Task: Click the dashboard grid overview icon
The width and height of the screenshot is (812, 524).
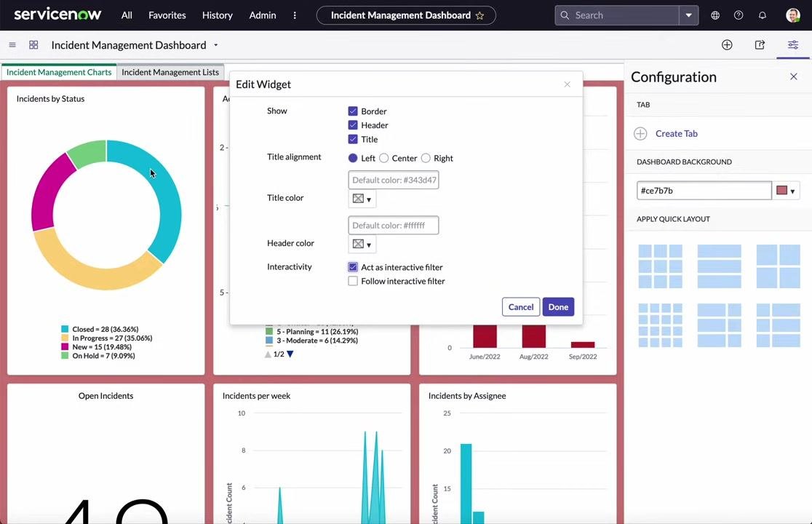Action: click(x=33, y=45)
